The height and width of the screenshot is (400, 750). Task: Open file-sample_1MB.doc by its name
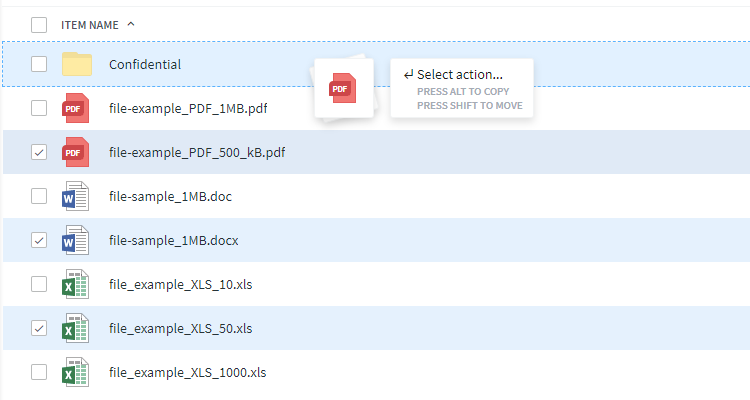click(x=170, y=196)
